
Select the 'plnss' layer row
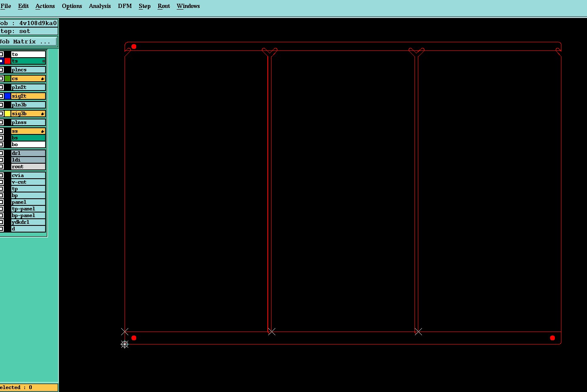click(28, 122)
